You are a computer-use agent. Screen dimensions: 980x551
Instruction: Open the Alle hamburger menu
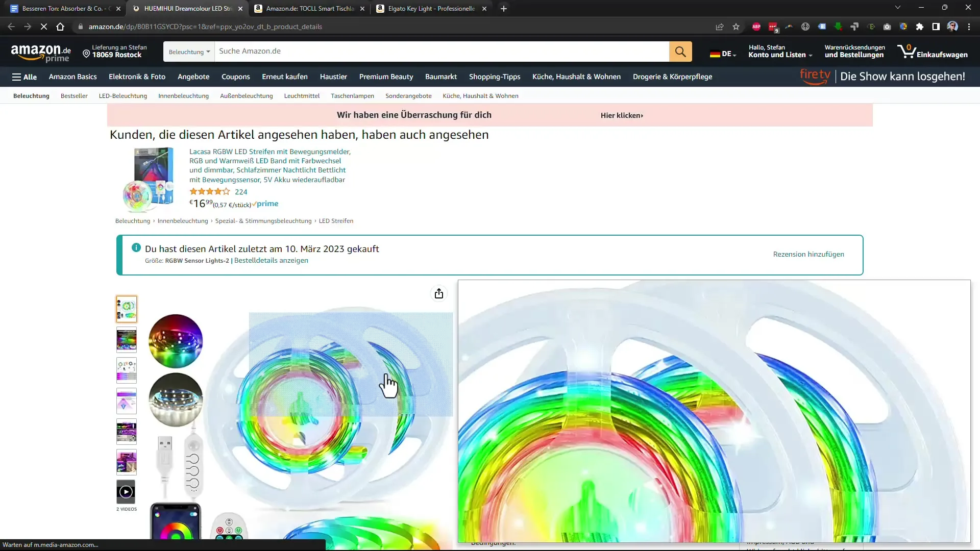click(24, 77)
